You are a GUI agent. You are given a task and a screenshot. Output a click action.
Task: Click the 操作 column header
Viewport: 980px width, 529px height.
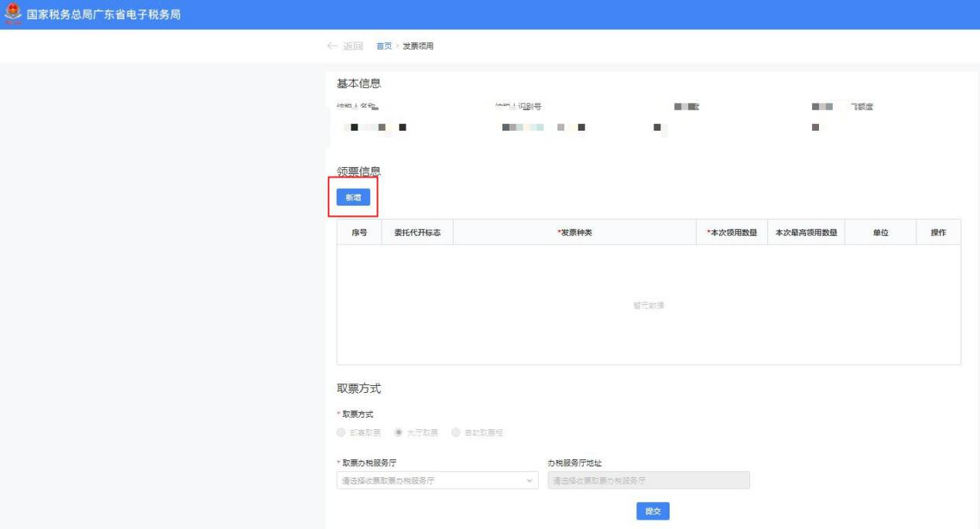click(937, 233)
